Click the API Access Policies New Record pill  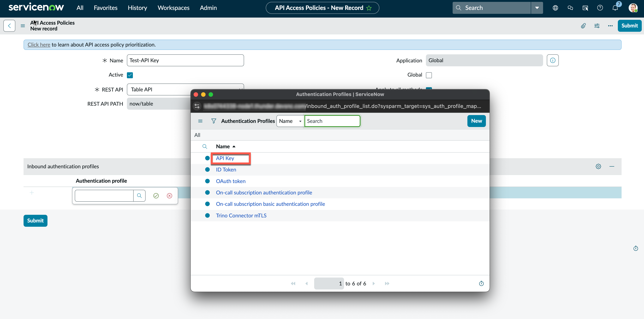coord(322,8)
